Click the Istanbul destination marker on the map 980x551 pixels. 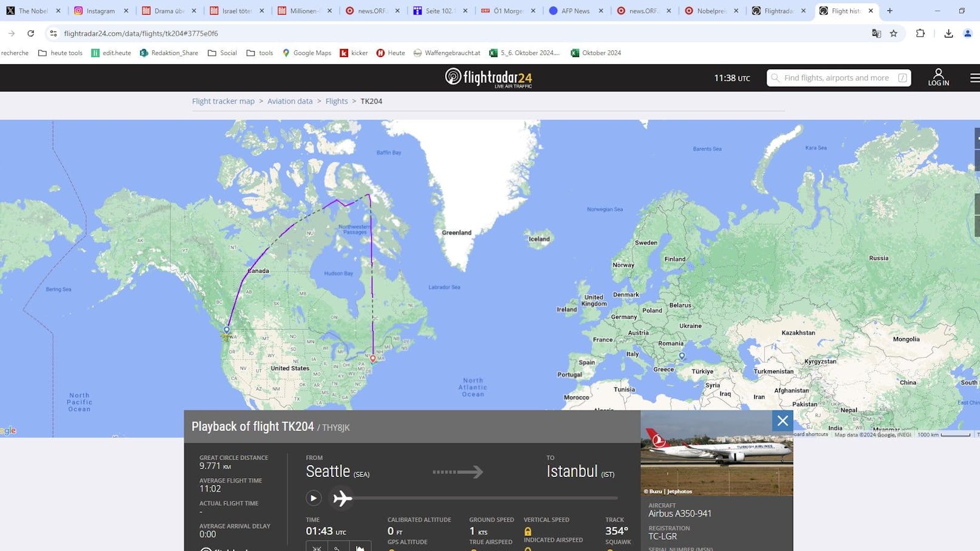coord(682,356)
